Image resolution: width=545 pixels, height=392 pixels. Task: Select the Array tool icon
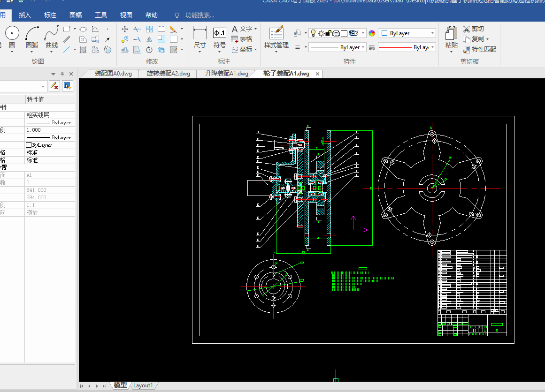click(x=149, y=29)
